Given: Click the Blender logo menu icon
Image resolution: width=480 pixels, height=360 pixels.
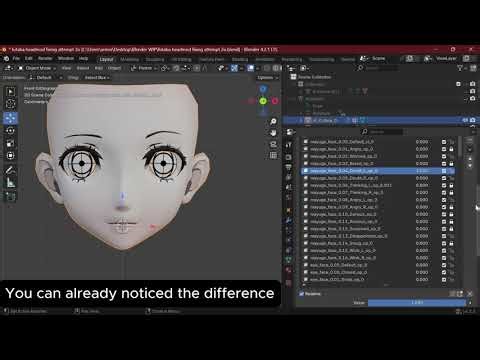Looking at the screenshot, I should 6,59.
